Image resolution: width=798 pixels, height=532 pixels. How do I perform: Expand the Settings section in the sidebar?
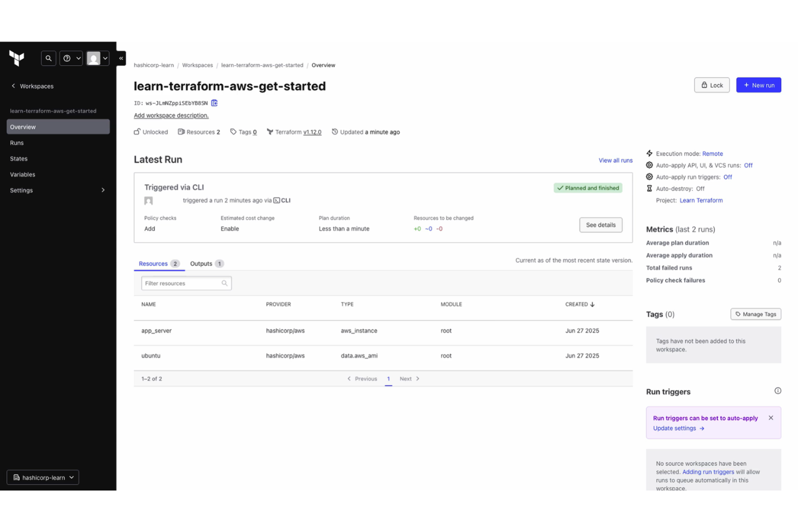coord(102,190)
